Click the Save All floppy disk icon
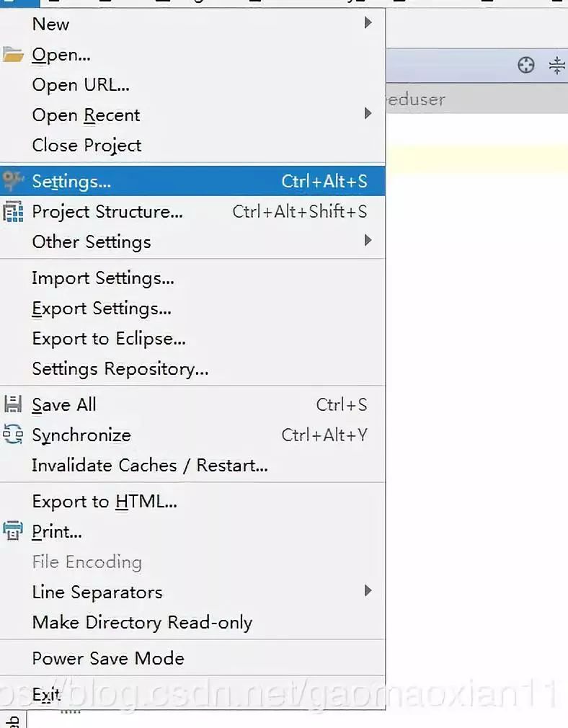This screenshot has width=568, height=728. point(14,404)
